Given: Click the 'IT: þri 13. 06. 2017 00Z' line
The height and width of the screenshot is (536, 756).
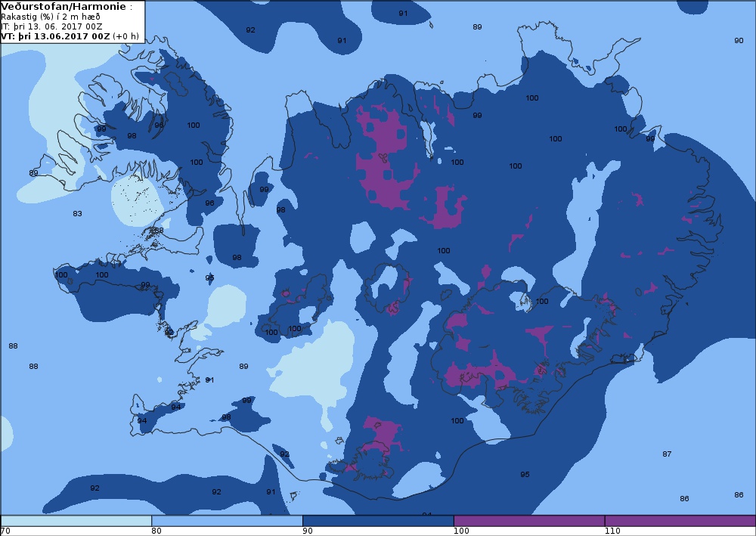Looking at the screenshot, I should click(51, 26).
